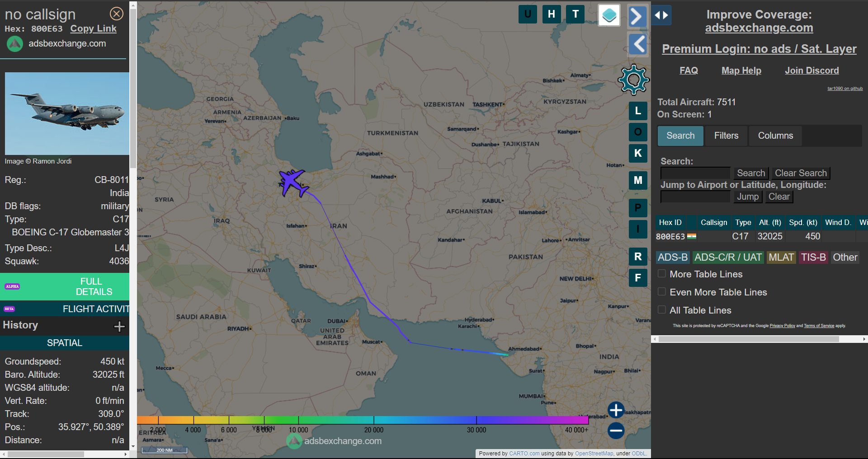The height and width of the screenshot is (459, 868).
Task: Sort table by Alt. (ft) column
Action: click(x=770, y=222)
